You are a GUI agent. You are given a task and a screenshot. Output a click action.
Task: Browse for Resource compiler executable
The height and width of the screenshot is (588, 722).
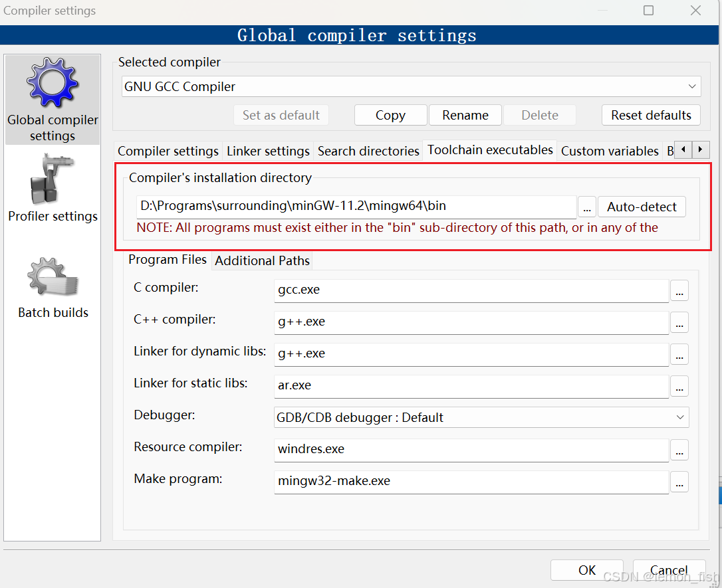[x=679, y=450]
